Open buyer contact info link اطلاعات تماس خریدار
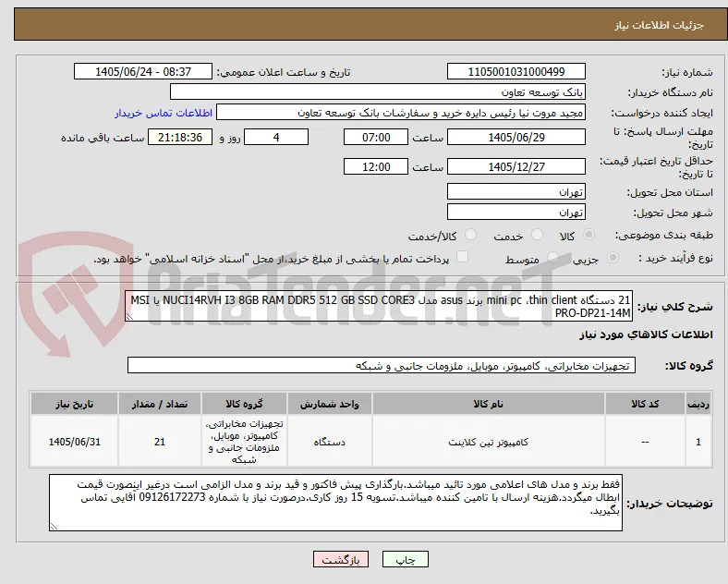 click(164, 113)
